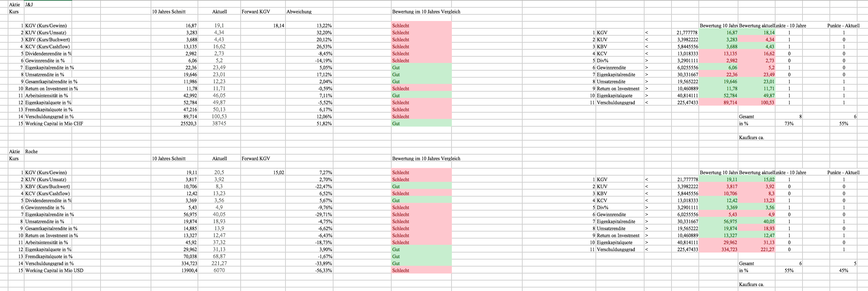Select the Kaufkurs ca. cell under J&J

click(751, 137)
